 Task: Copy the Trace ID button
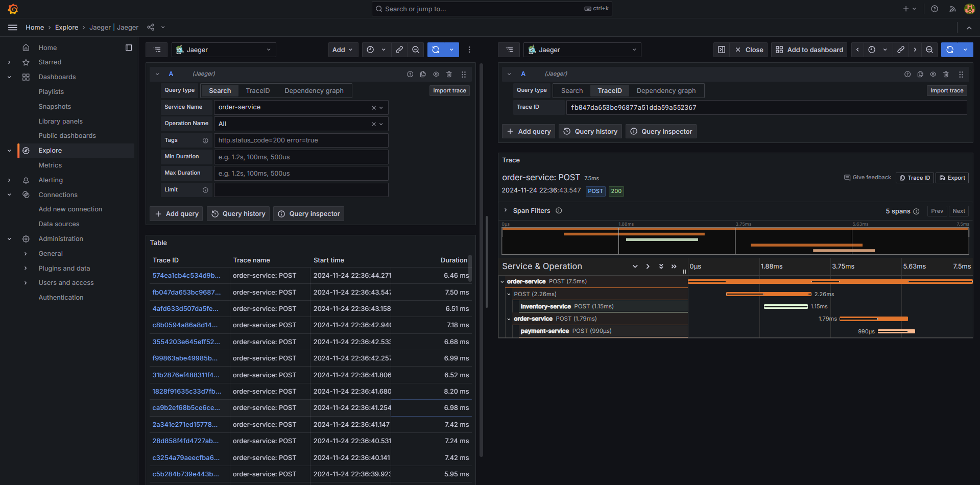915,178
